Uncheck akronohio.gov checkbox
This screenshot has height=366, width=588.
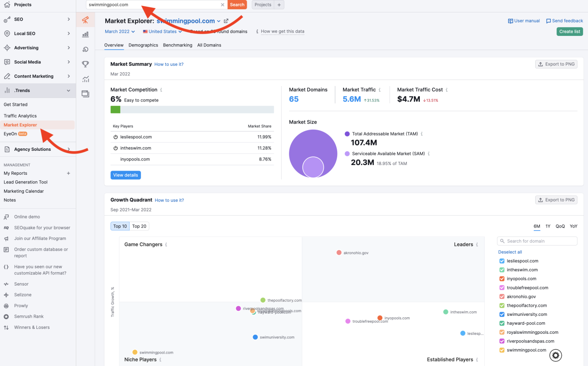[x=502, y=297]
